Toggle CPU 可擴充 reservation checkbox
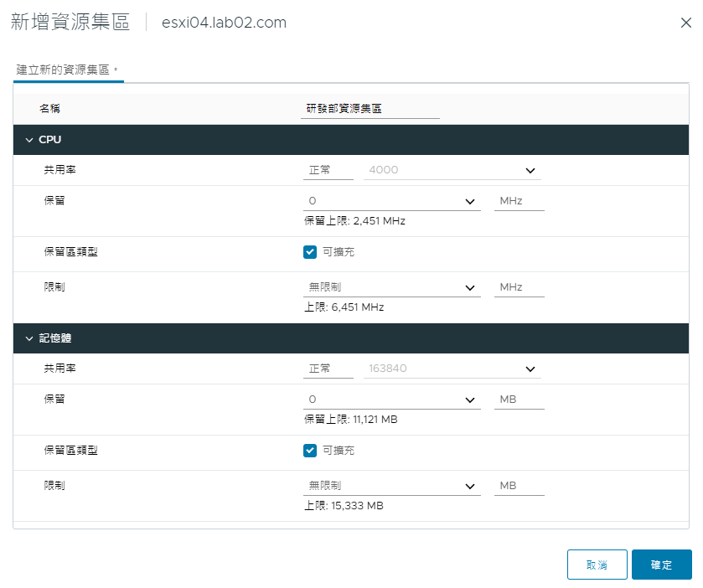Screen dimensions: 703x588 click(x=310, y=252)
